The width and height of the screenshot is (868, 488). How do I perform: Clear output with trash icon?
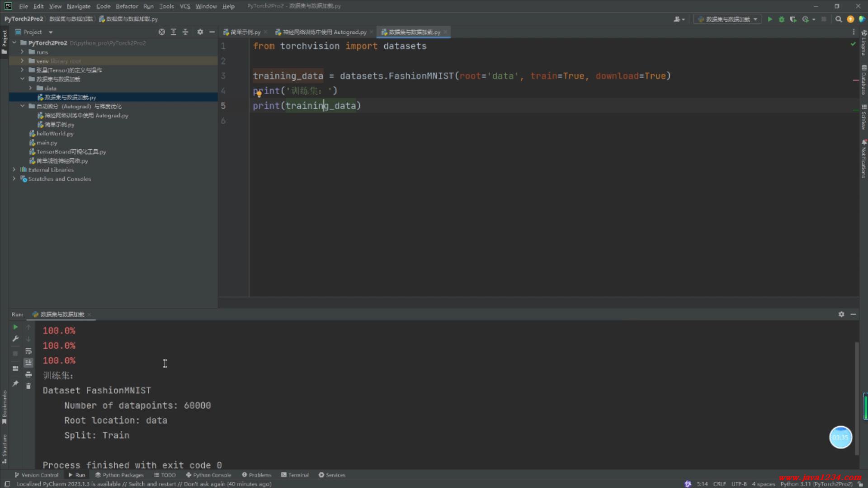[28, 386]
